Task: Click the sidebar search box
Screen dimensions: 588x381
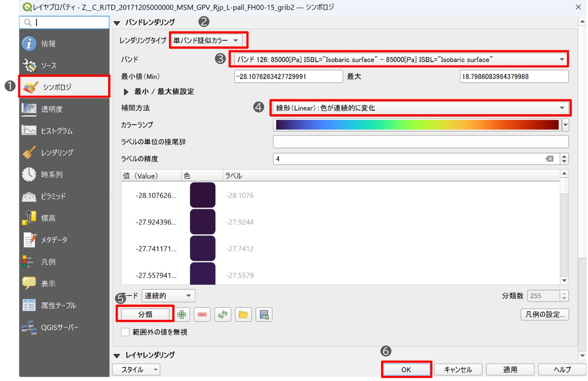Action: pos(64,22)
